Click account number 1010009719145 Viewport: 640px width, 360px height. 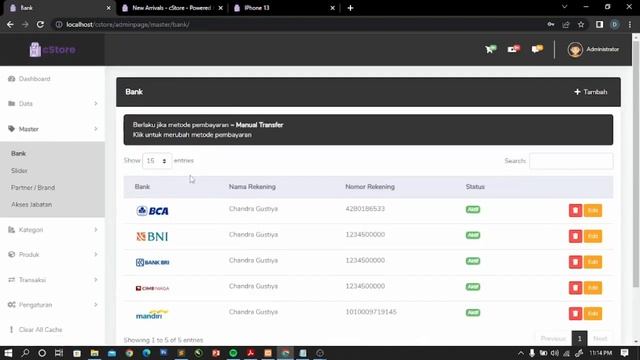tap(371, 312)
